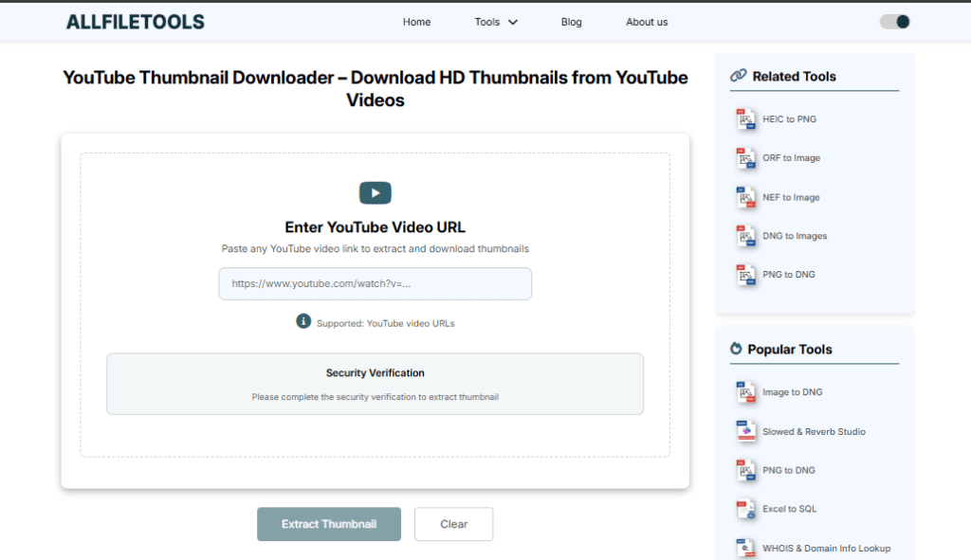This screenshot has height=560, width=971.
Task: Click the Excel to SQL file icon
Action: tap(746, 509)
